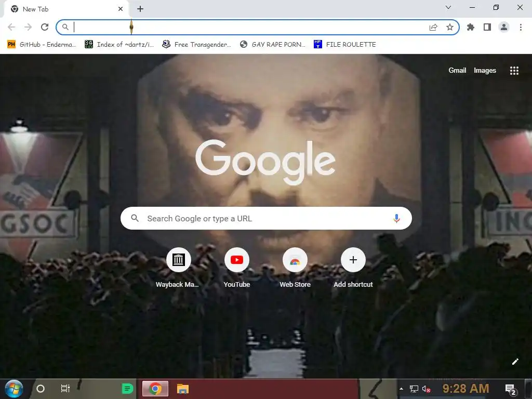Click the Chrome taskbar icon
The height and width of the screenshot is (399, 532).
tap(155, 389)
